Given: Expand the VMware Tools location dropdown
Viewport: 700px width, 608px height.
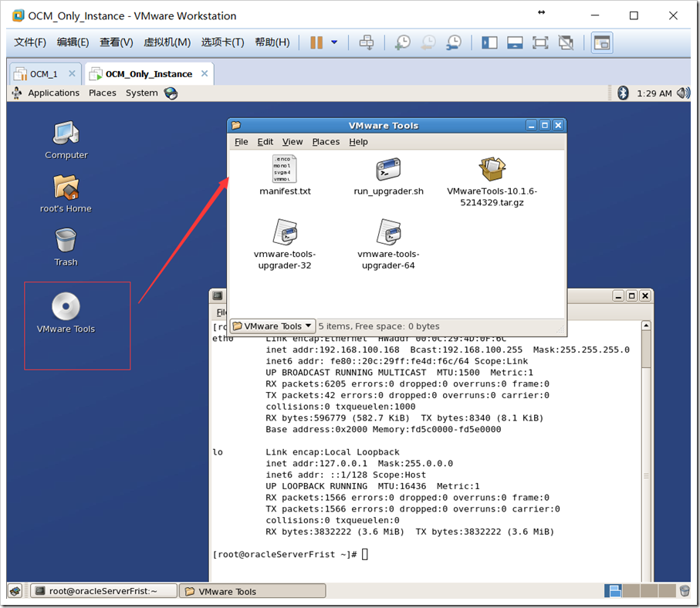Looking at the screenshot, I should tap(272, 326).
